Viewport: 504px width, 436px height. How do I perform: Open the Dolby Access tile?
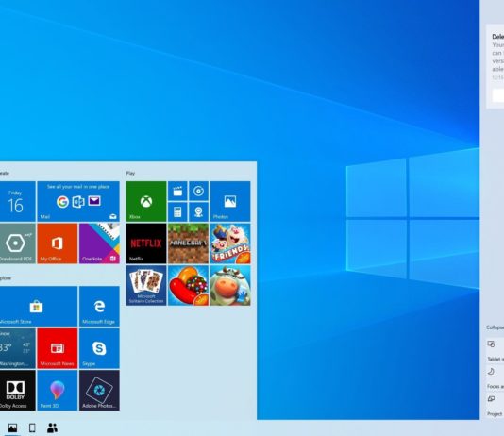click(17, 391)
